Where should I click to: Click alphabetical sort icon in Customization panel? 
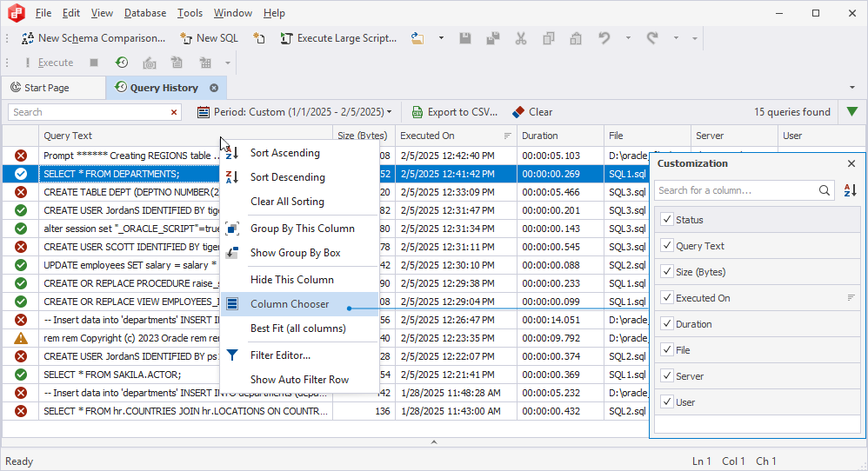pos(851,190)
